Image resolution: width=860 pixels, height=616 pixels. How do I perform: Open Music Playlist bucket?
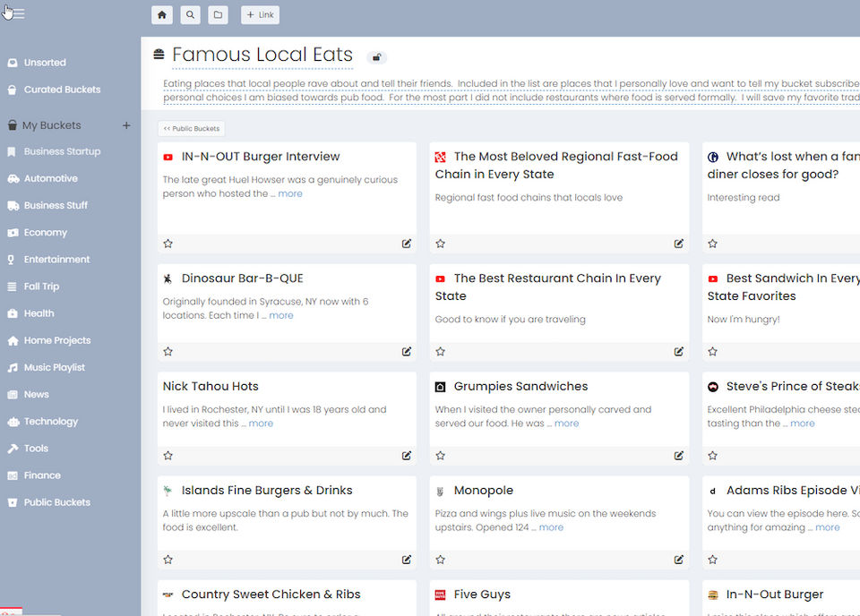55,367
